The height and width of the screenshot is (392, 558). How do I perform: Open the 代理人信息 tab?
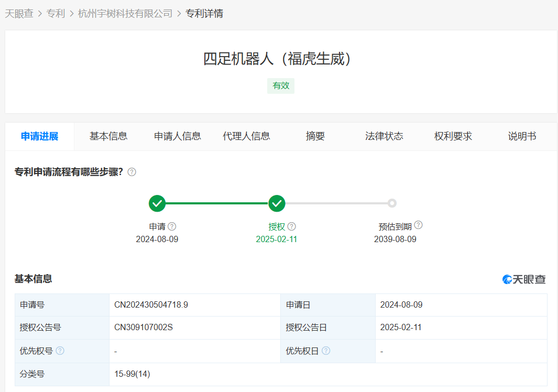click(246, 136)
